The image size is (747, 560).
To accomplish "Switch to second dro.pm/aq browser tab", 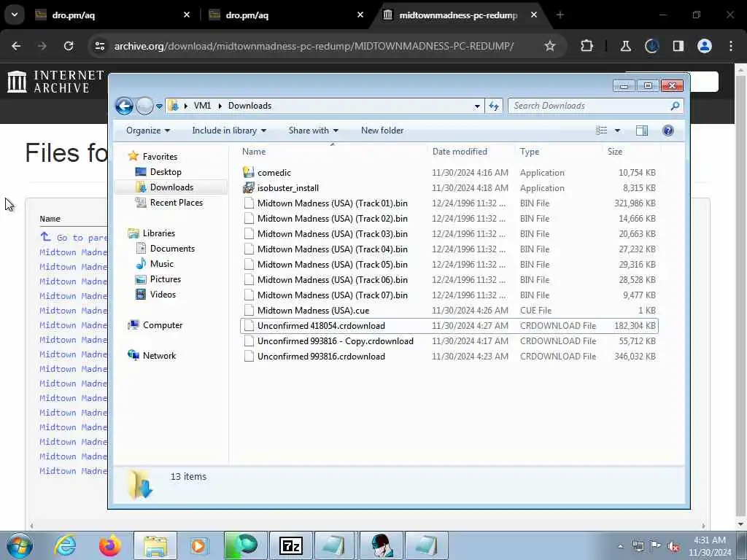I will click(x=286, y=15).
